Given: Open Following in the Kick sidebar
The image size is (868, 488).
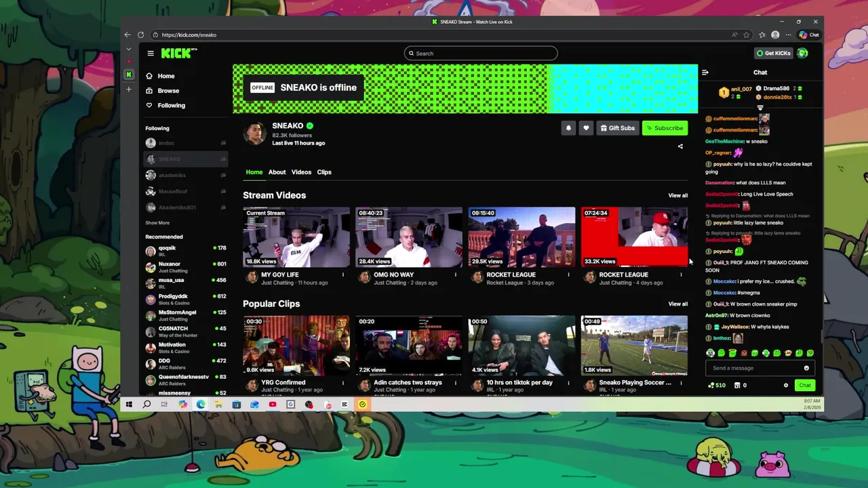Looking at the screenshot, I should [x=165, y=105].
